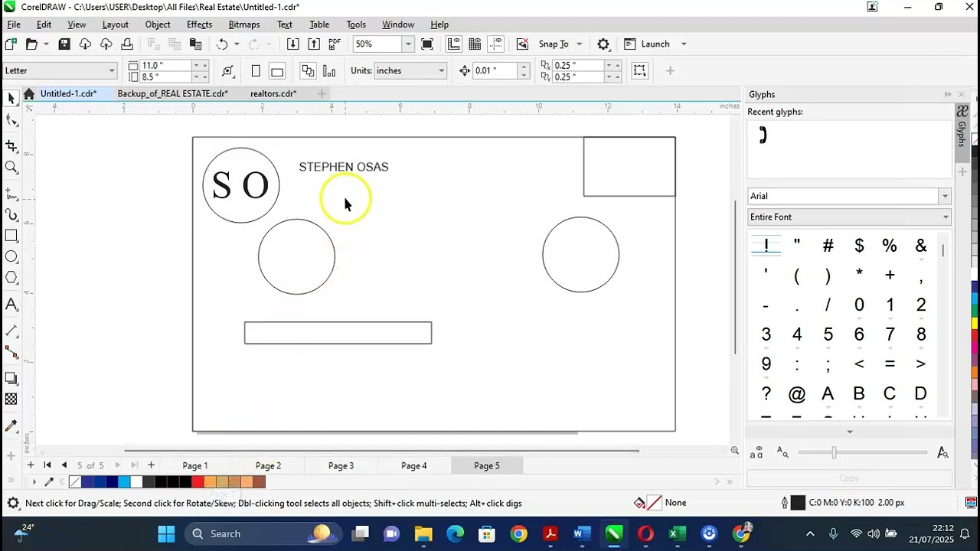Select the Text tool
The height and width of the screenshot is (551, 980).
coord(11,305)
